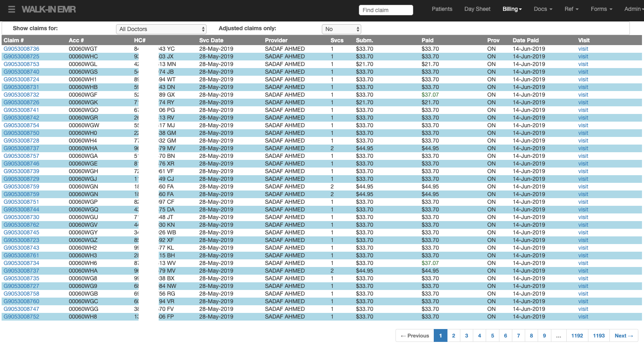The width and height of the screenshot is (644, 356).
Task: Open claim G9053008740
Action: click(x=21, y=72)
